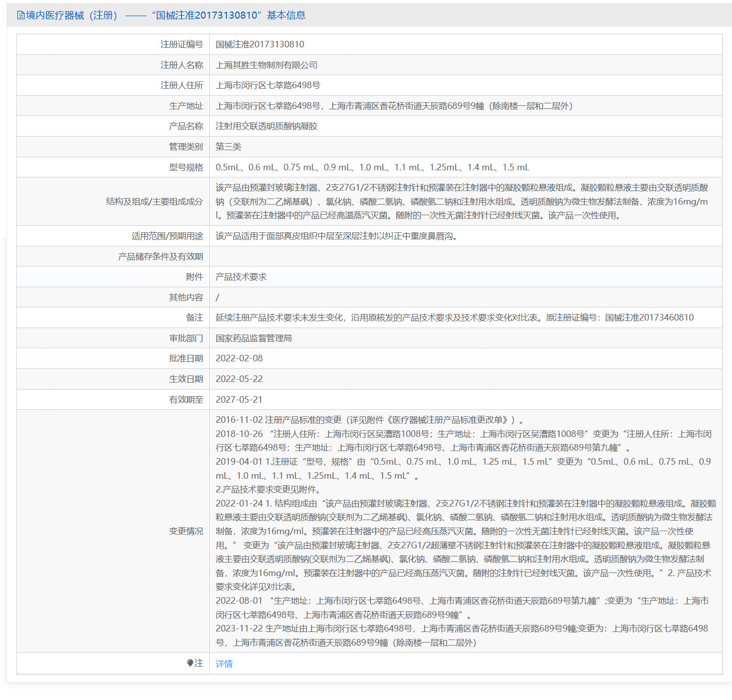Click change entry dated 2022-01-24
The height and width of the screenshot is (700, 732).
tap(466, 545)
